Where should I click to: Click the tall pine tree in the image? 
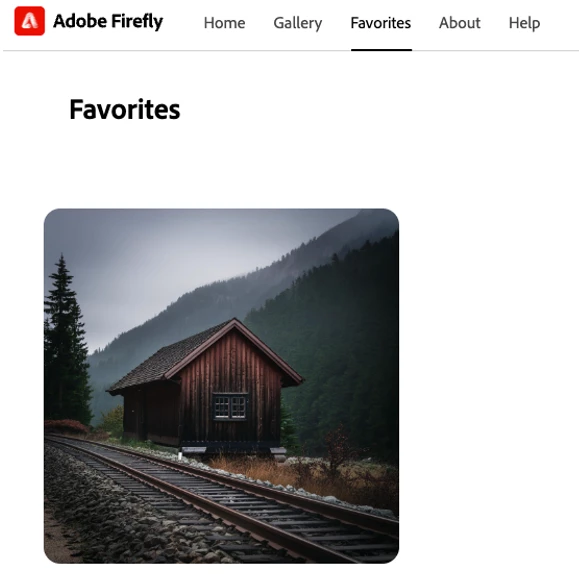point(66,344)
